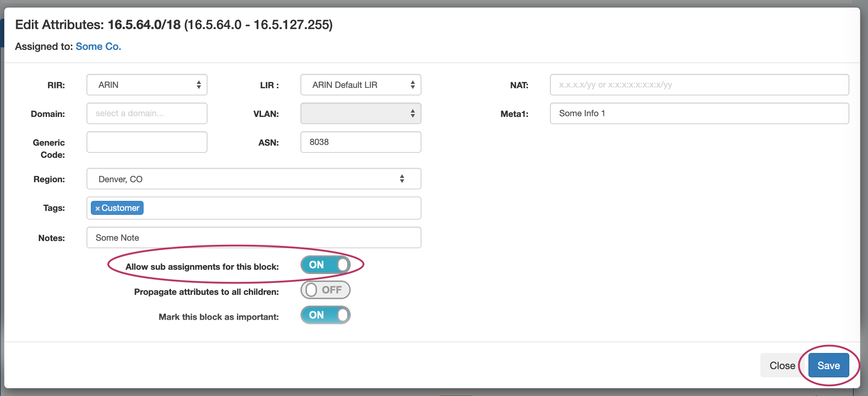Remove the Customer tag via x icon

coord(97,208)
